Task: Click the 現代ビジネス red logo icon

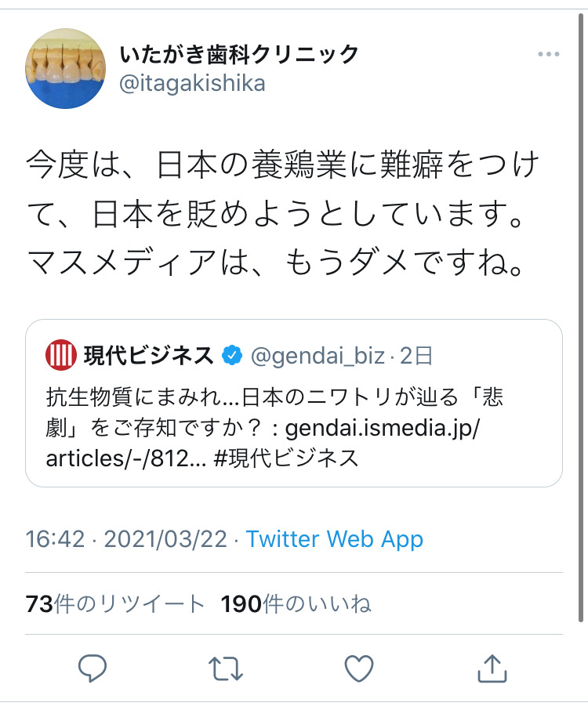Action: pyautogui.click(x=61, y=356)
